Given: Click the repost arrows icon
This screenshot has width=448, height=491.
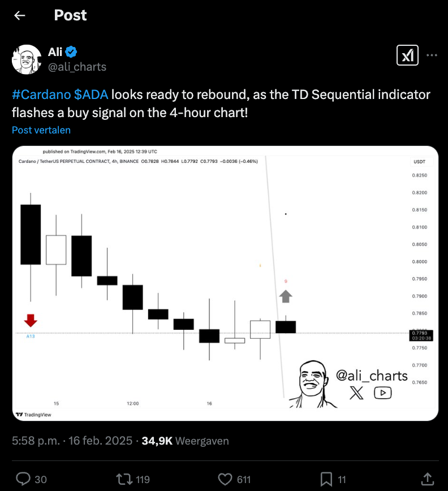Looking at the screenshot, I should click(x=124, y=479).
